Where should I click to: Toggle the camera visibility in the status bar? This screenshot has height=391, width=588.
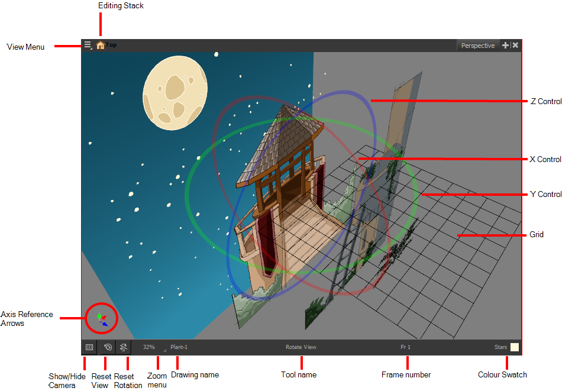click(x=89, y=347)
